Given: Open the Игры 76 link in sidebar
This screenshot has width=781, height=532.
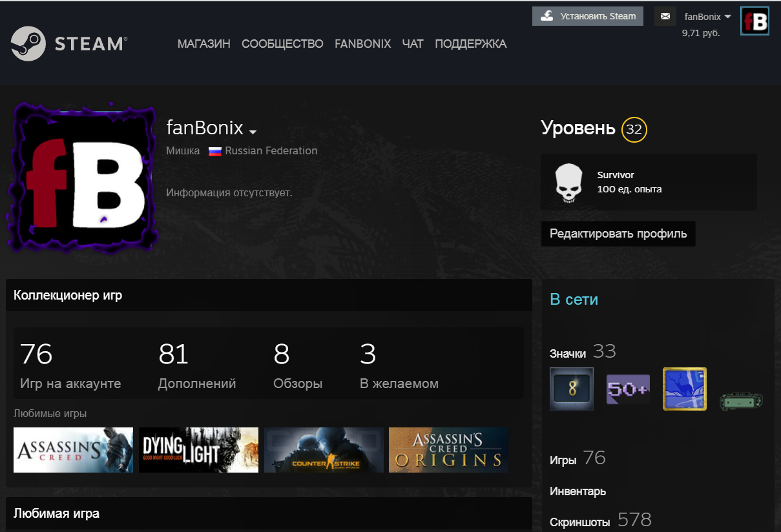Looking at the screenshot, I should 578,458.
